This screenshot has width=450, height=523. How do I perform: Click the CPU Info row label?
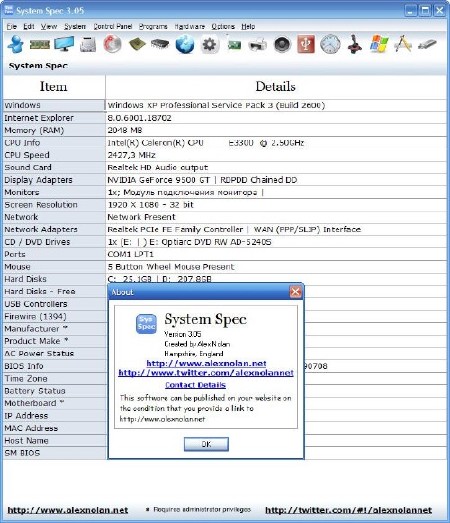22,142
